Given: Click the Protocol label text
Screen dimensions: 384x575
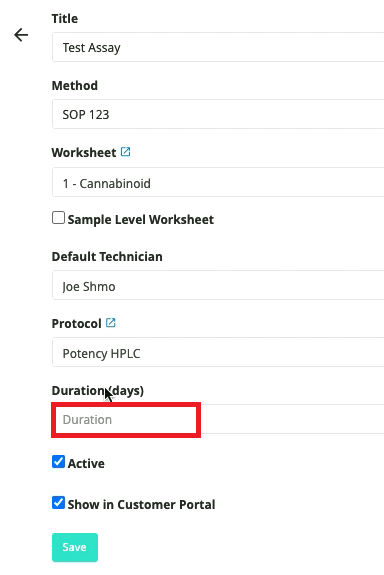Looking at the screenshot, I should (76, 323).
